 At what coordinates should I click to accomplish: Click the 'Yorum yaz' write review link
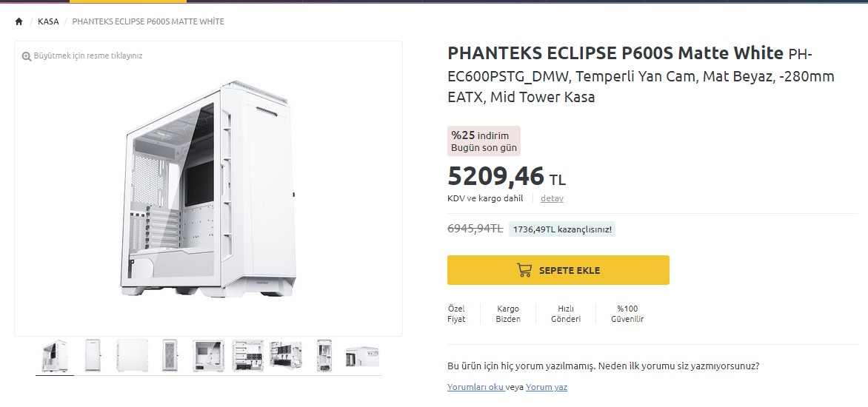pyautogui.click(x=547, y=387)
